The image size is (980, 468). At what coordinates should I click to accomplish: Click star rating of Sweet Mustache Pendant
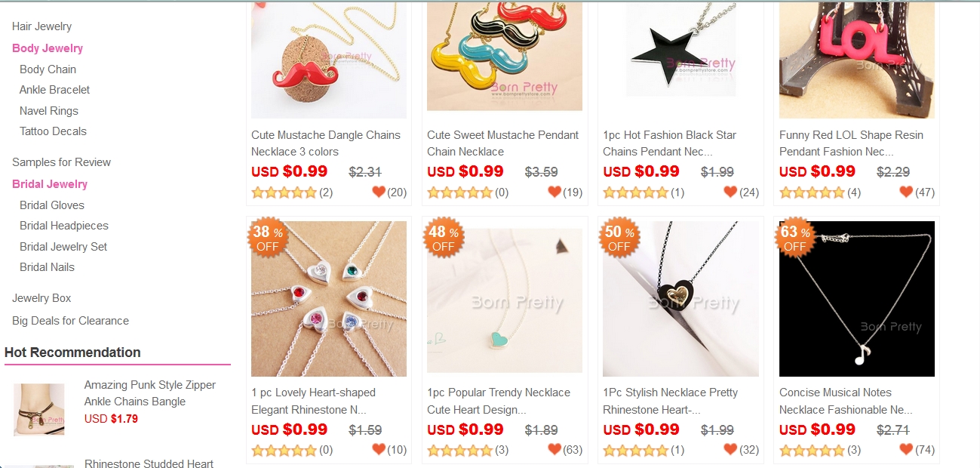(459, 192)
